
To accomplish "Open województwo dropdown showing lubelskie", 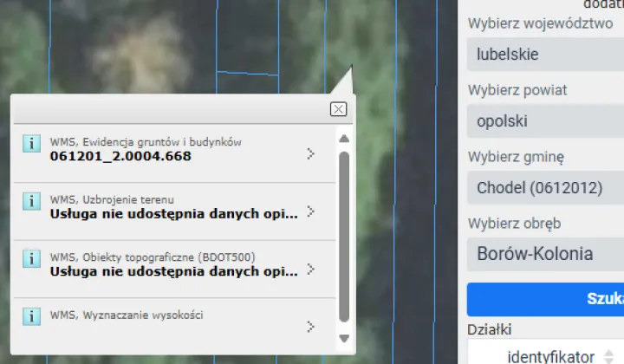I will point(545,54).
